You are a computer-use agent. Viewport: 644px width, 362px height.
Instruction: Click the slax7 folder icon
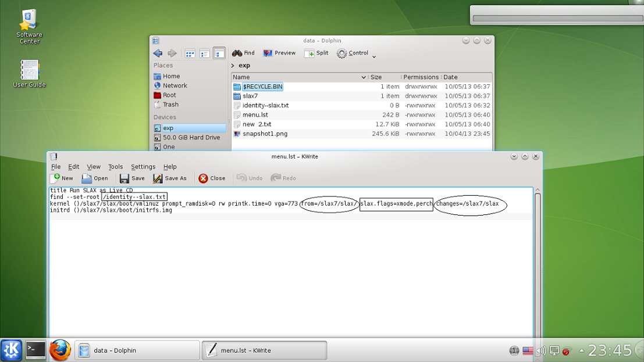[237, 96]
